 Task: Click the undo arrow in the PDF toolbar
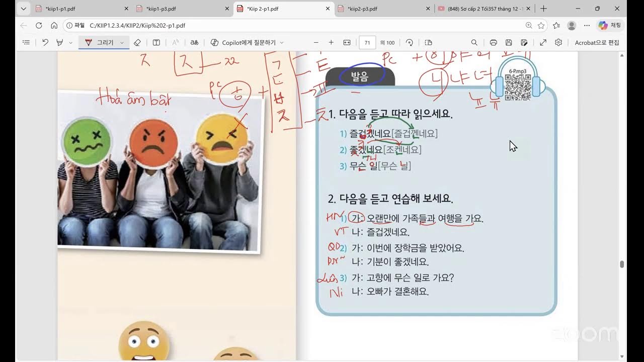click(x=45, y=43)
